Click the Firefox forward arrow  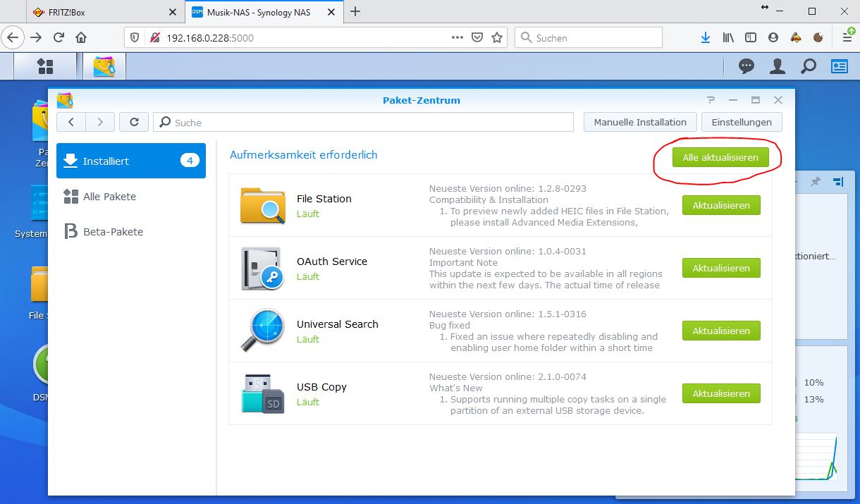[36, 37]
